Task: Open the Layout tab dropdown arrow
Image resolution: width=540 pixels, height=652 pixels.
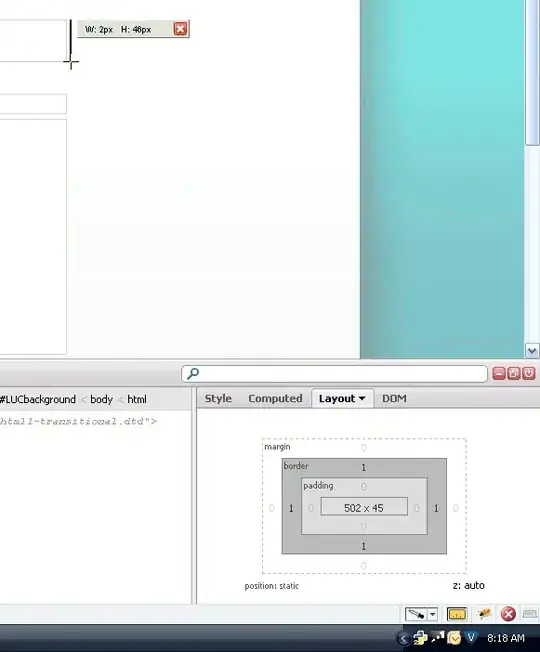Action: 362,398
